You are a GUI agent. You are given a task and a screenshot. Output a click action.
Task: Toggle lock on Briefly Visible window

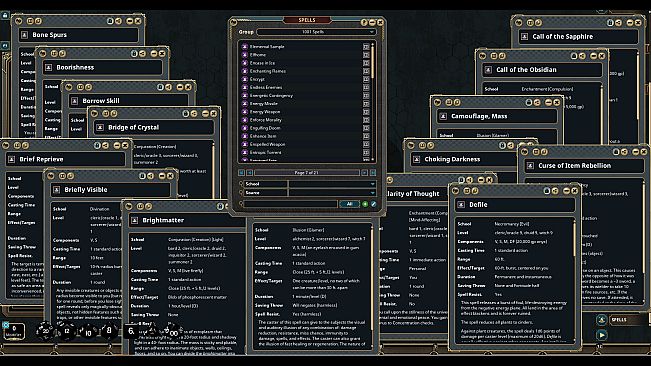[x=142, y=176]
